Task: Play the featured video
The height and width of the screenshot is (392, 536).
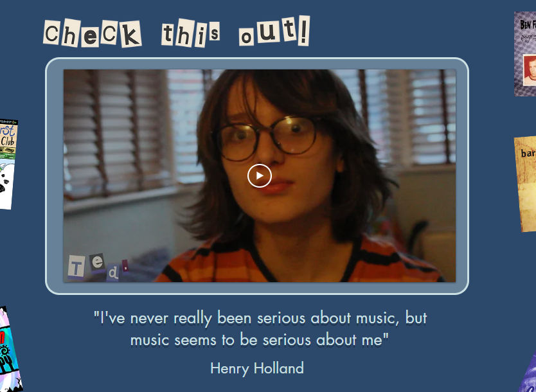Action: [260, 175]
